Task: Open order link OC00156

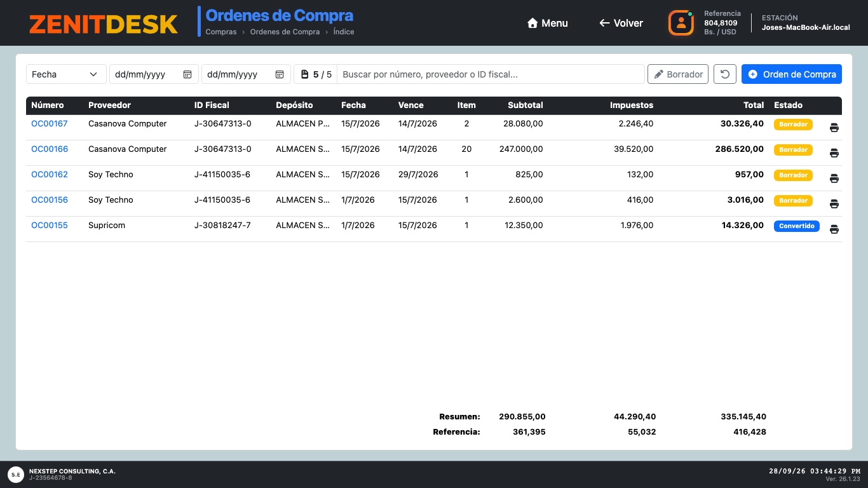Action: (x=50, y=200)
